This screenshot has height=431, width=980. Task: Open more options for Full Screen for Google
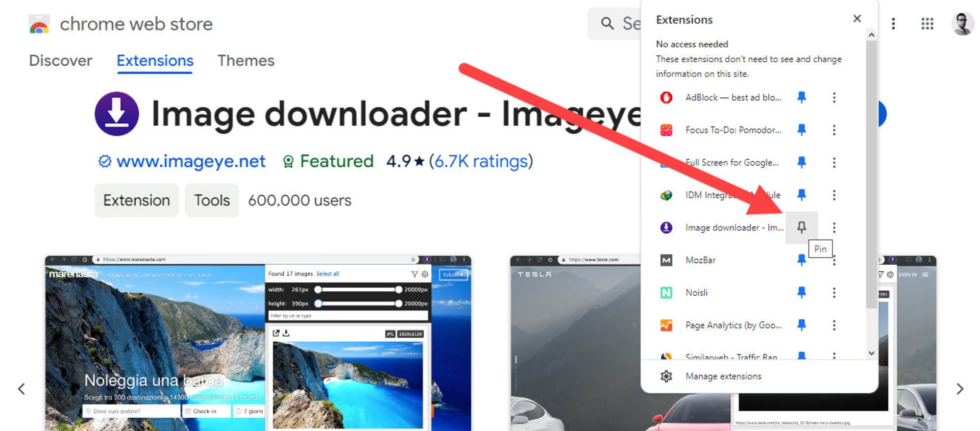(x=834, y=162)
